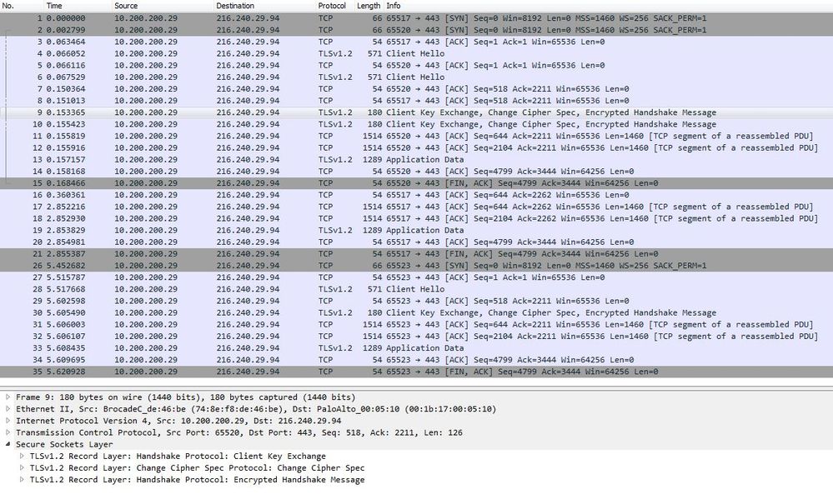The width and height of the screenshot is (833, 504).
Task: Select packet 13 Application Data row
Action: (x=417, y=159)
